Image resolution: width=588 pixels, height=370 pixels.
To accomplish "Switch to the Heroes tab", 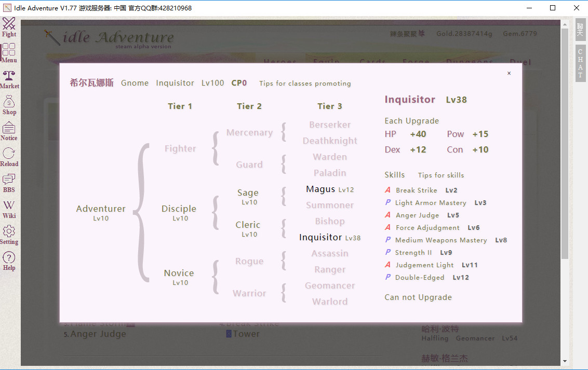I will point(280,61).
